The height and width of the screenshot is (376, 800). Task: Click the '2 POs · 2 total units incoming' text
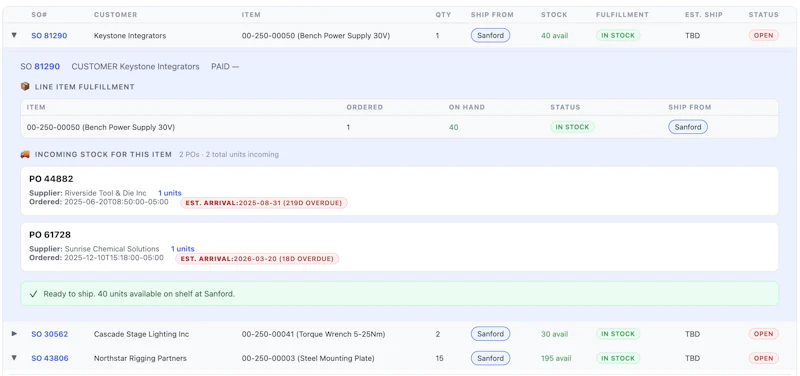[229, 154]
